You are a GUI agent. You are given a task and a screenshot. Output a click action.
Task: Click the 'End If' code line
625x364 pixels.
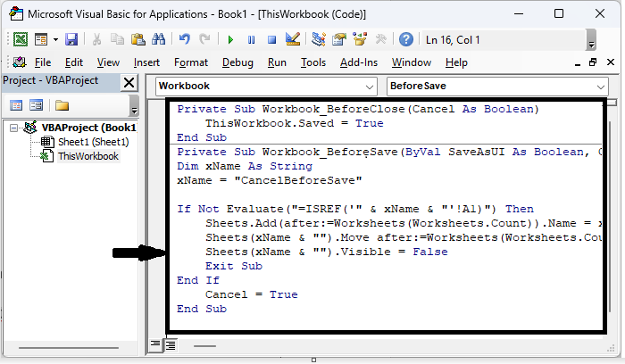(x=198, y=280)
